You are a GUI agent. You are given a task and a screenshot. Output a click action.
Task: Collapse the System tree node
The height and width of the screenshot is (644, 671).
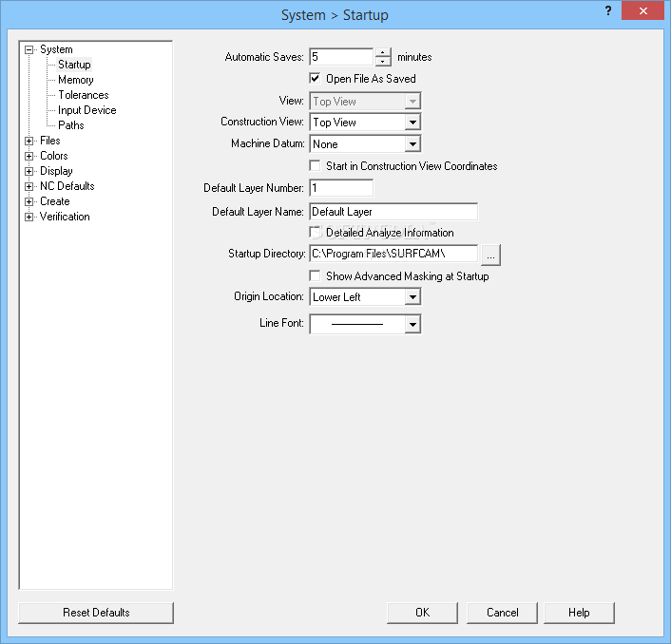click(x=29, y=50)
